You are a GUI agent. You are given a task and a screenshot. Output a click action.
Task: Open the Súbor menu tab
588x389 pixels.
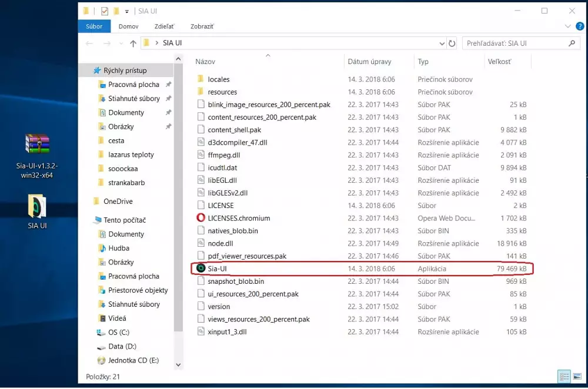click(x=93, y=26)
